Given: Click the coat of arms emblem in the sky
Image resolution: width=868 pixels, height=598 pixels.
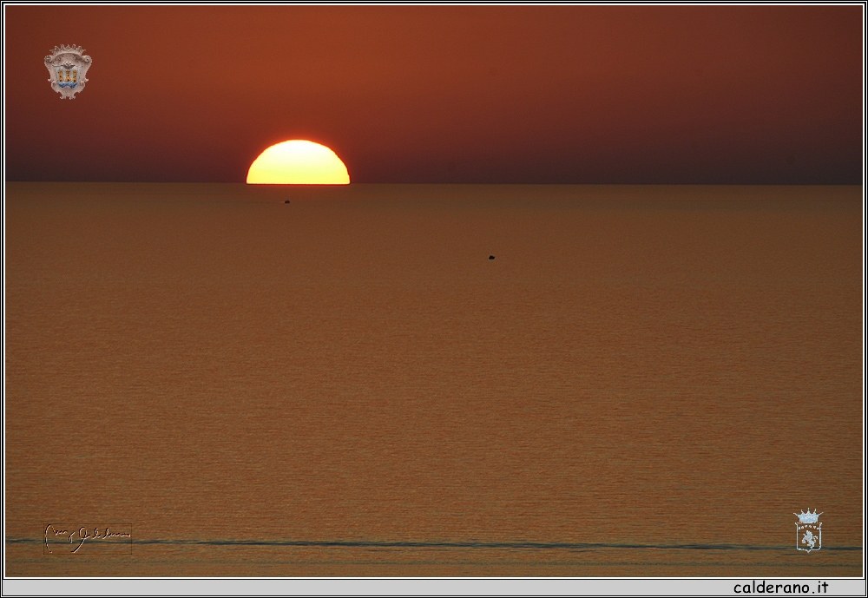Looking at the screenshot, I should tap(68, 71).
